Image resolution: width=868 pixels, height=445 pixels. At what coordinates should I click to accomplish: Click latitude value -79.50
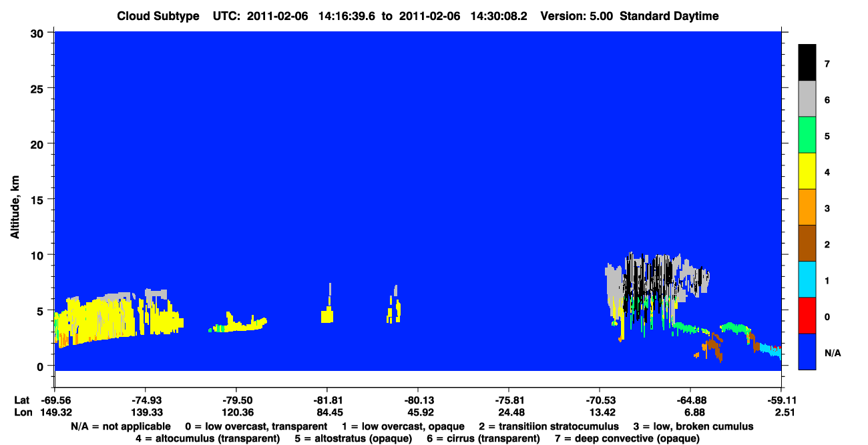tap(236, 400)
